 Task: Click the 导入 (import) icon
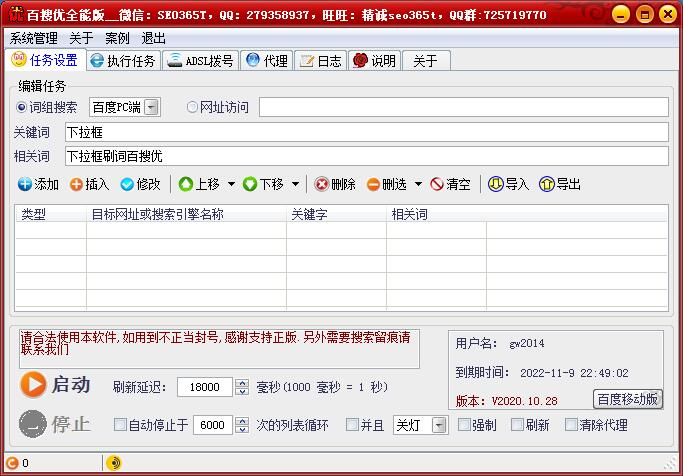[496, 184]
